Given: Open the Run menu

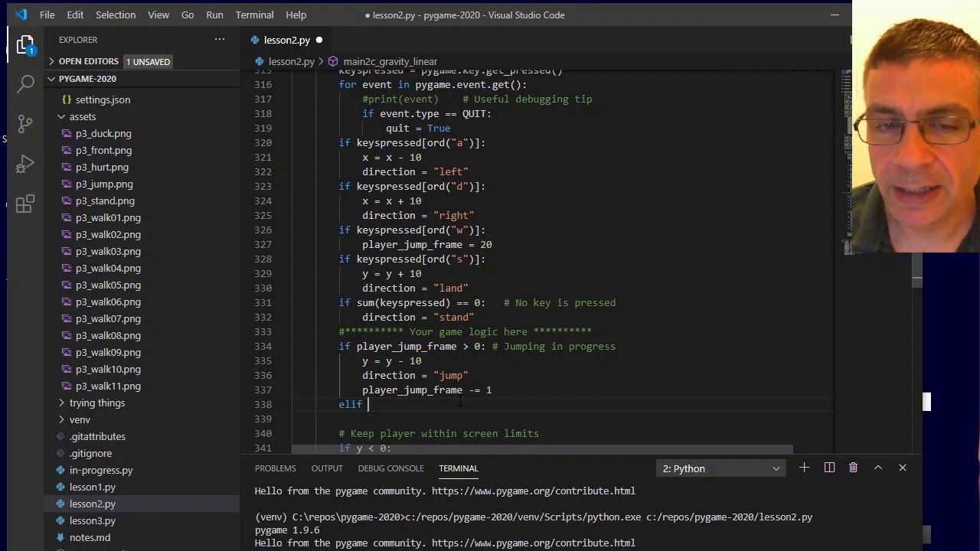Looking at the screenshot, I should (214, 15).
